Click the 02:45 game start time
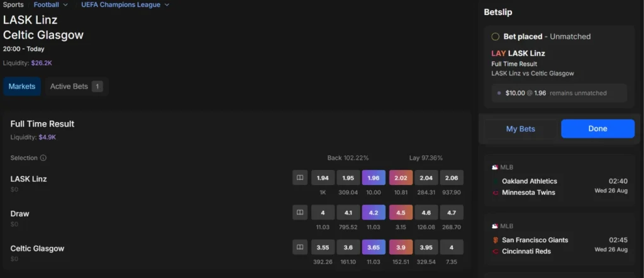644x278 pixels. (618, 240)
